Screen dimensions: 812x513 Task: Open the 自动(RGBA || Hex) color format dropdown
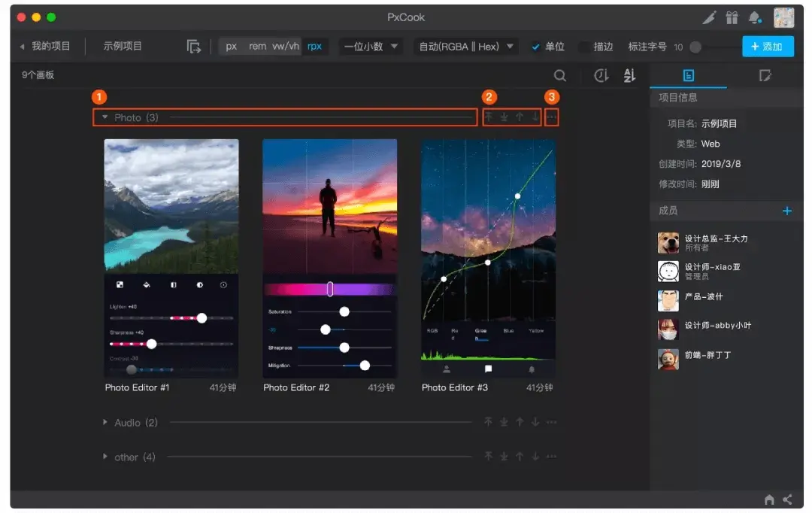click(466, 47)
